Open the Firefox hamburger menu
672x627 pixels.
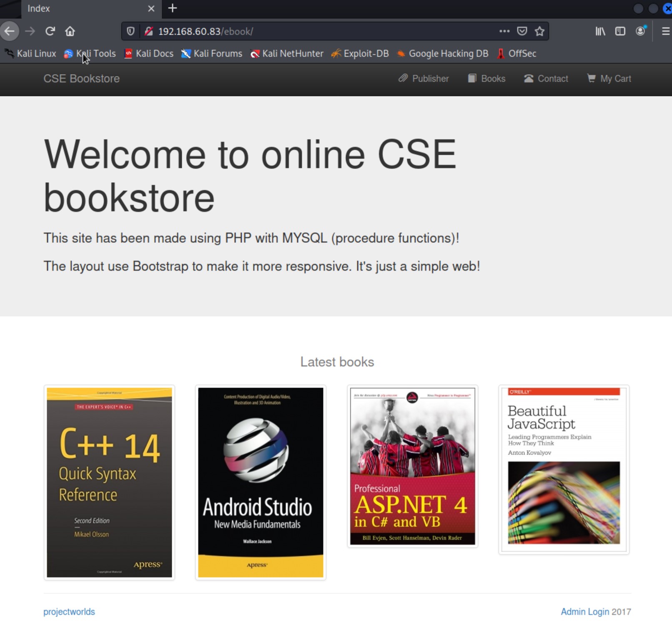tap(666, 31)
